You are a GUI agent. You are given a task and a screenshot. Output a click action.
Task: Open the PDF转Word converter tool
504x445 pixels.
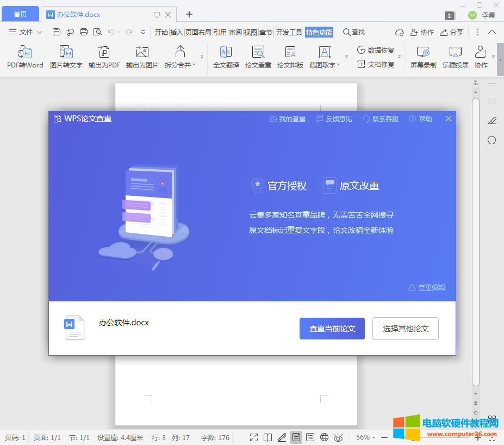[24, 56]
